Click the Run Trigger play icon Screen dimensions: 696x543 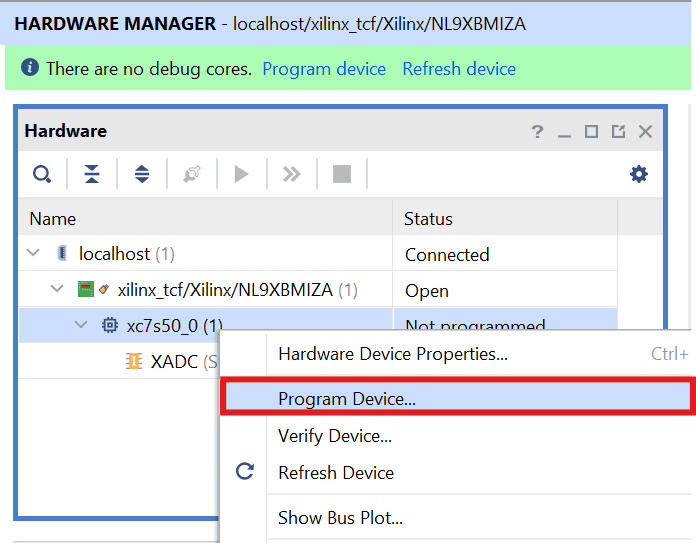[x=241, y=174]
